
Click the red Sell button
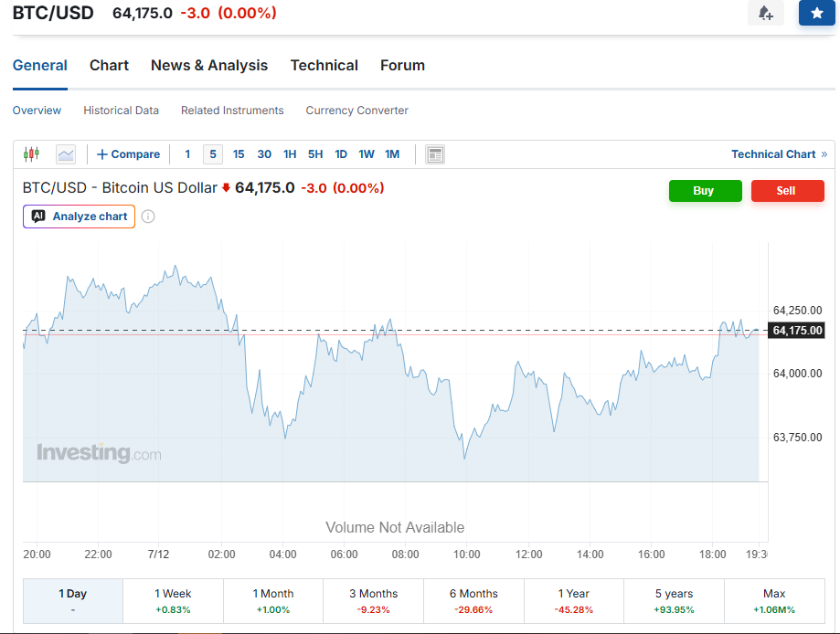click(788, 191)
